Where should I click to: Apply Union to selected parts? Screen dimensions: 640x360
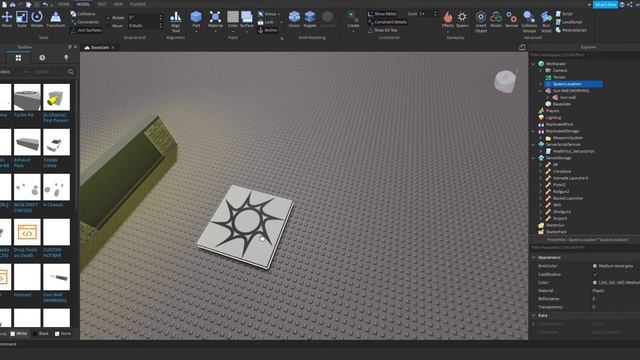click(294, 19)
